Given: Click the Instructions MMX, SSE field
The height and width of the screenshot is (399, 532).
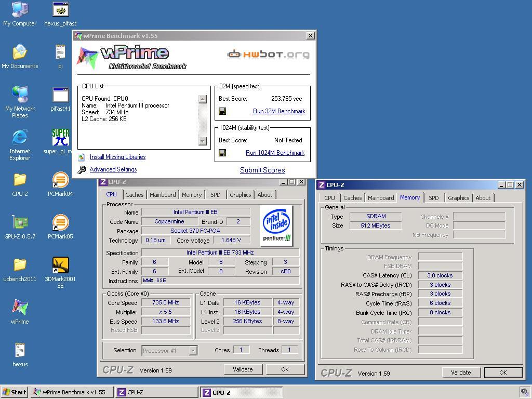Looking at the screenshot, I should click(220, 281).
